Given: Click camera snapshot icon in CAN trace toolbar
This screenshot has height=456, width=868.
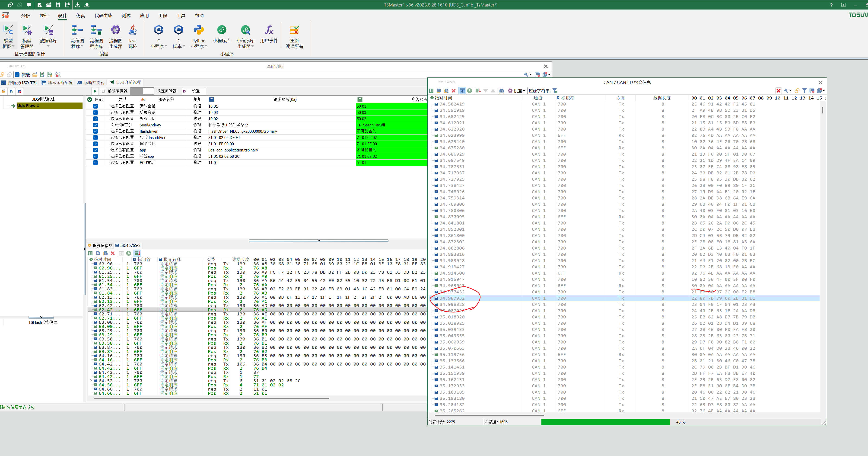Looking at the screenshot, I should pos(501,91).
